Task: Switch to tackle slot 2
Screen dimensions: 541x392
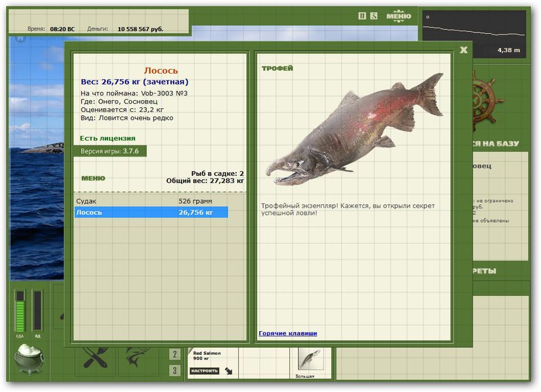Action: (x=174, y=354)
